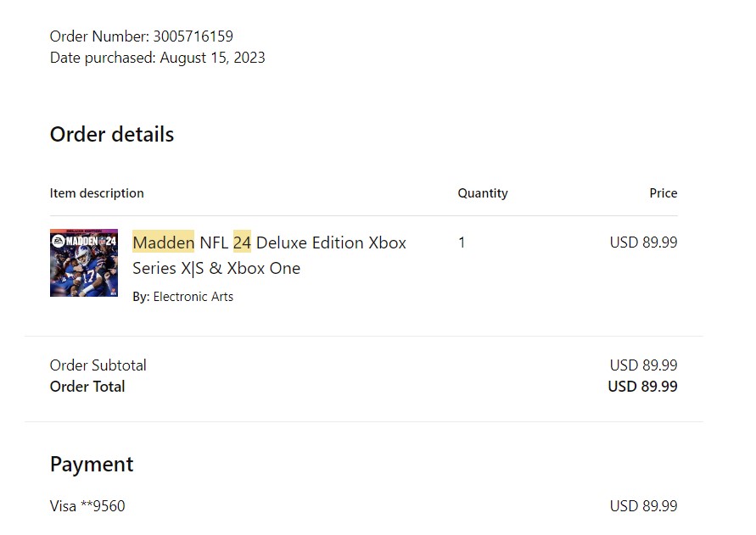Click the item row price USD 89.99
The height and width of the screenshot is (535, 756).
point(643,242)
